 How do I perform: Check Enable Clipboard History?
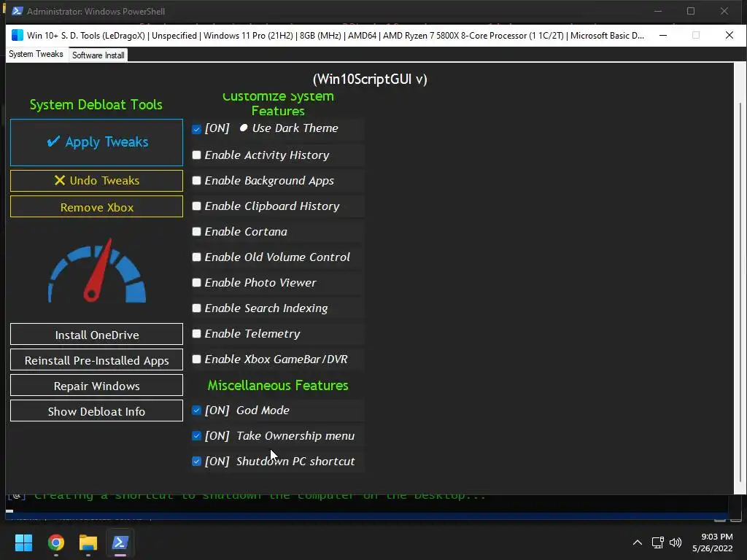click(x=196, y=206)
